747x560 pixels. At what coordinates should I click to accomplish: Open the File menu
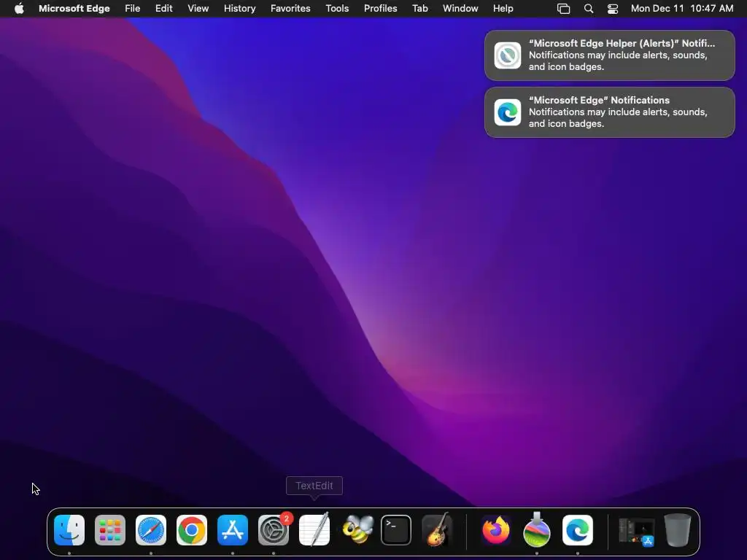(x=133, y=9)
